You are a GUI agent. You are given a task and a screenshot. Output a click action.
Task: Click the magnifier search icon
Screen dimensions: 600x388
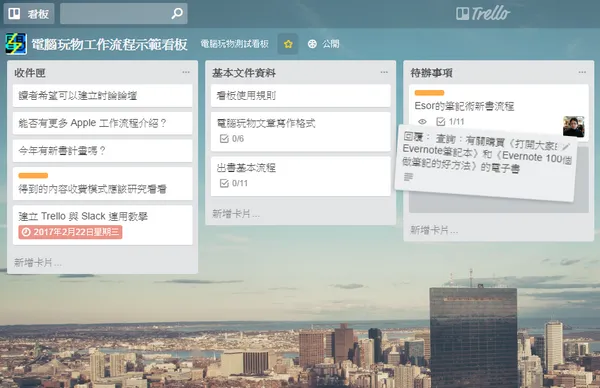[x=177, y=13]
